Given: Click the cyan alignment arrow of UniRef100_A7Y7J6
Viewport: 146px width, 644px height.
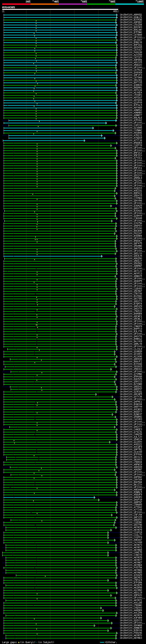Looking at the screenshot, I should click(44, 140).
